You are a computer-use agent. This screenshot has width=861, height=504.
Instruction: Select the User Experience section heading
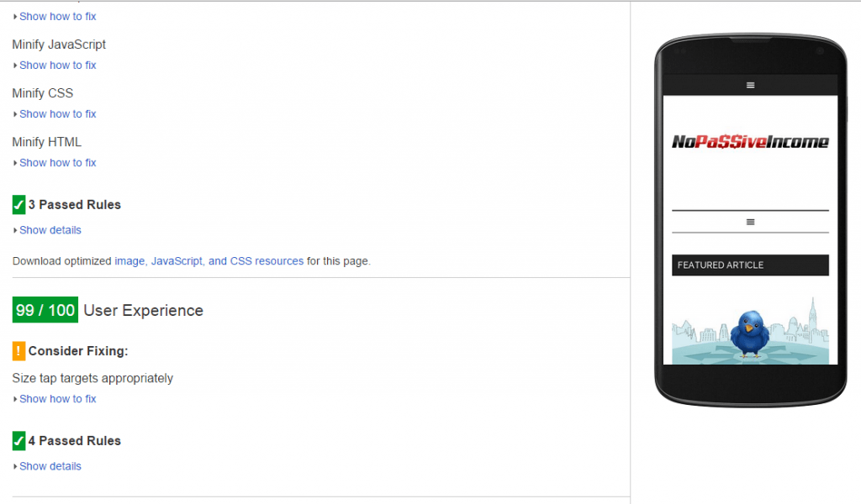coord(143,310)
